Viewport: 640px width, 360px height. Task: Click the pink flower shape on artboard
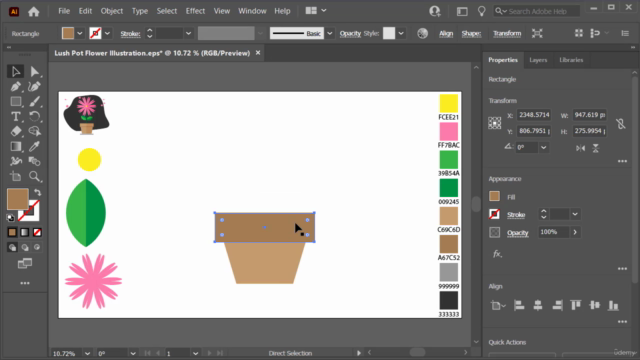[93, 281]
